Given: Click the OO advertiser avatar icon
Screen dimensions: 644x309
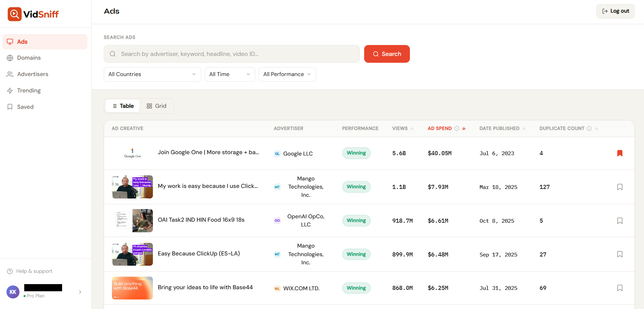Looking at the screenshot, I should (277, 221).
